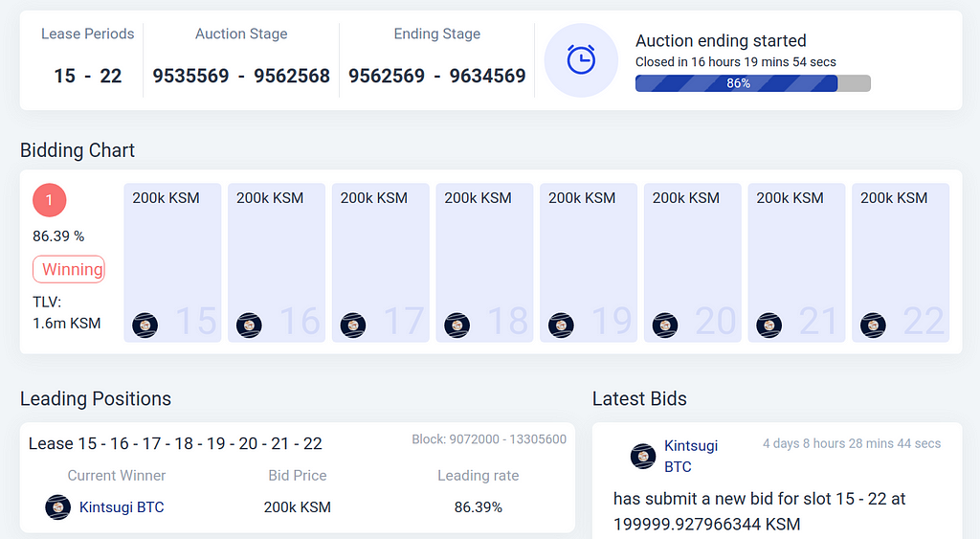The width and height of the screenshot is (980, 539).
Task: Click the Ending Stage block range
Action: [436, 76]
